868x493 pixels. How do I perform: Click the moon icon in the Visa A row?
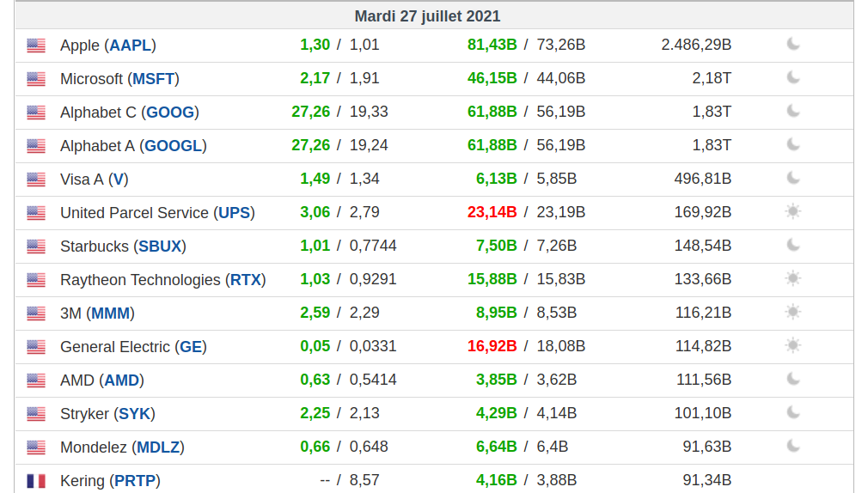[x=793, y=178]
